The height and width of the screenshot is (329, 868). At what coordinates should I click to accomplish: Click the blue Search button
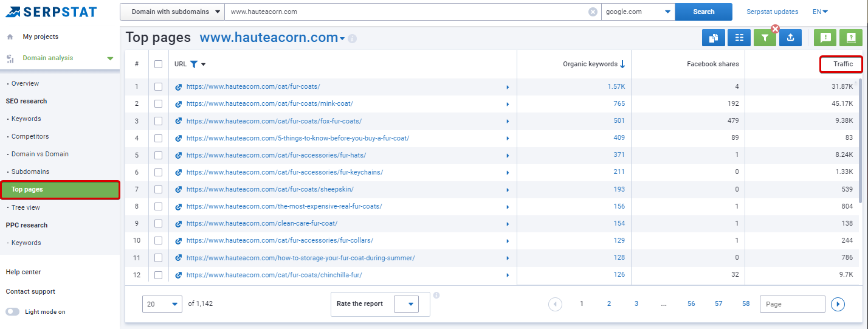(704, 12)
